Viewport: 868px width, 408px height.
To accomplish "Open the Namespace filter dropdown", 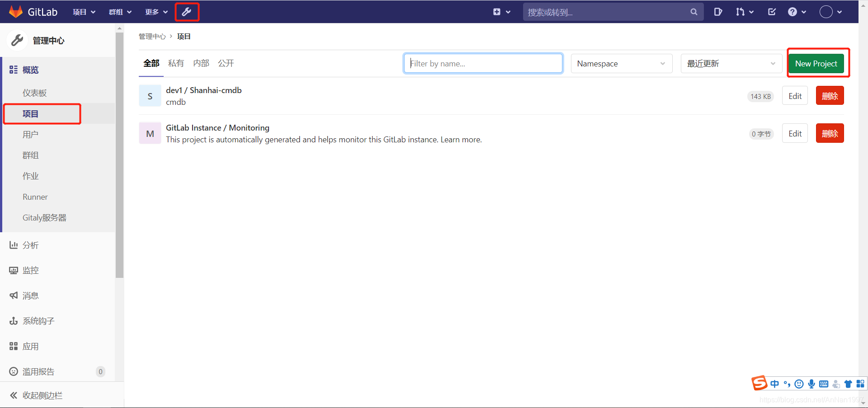I will click(622, 64).
